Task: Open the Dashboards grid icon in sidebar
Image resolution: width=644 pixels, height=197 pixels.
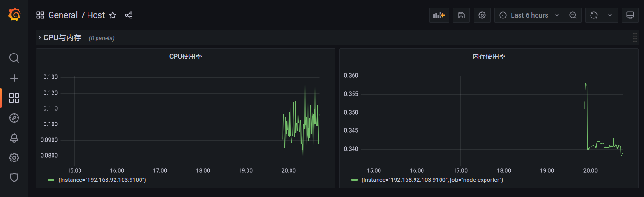Action: [14, 98]
